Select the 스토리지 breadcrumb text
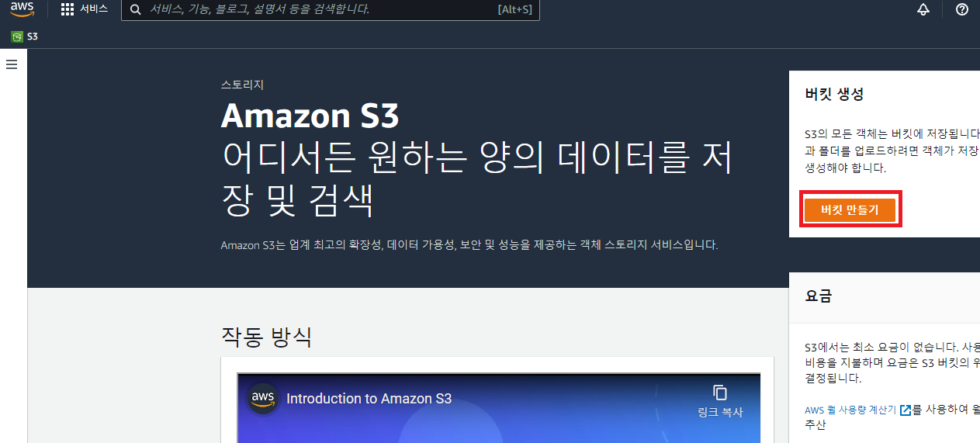 pos(242,85)
